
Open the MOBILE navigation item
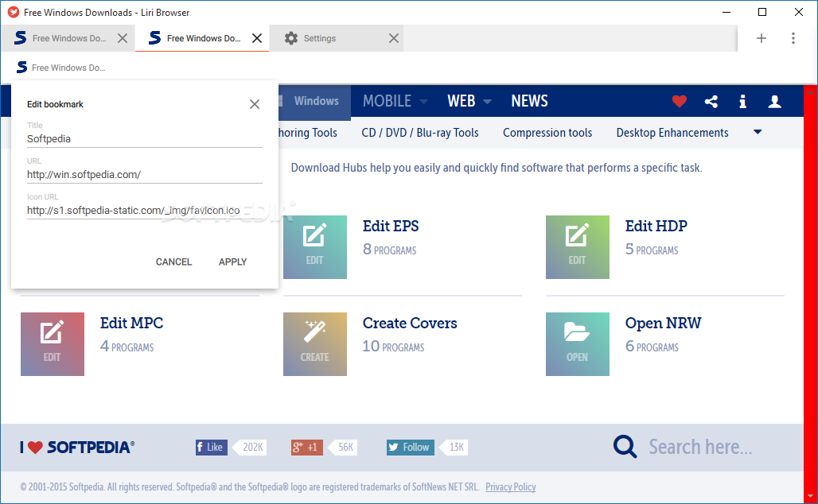387,101
